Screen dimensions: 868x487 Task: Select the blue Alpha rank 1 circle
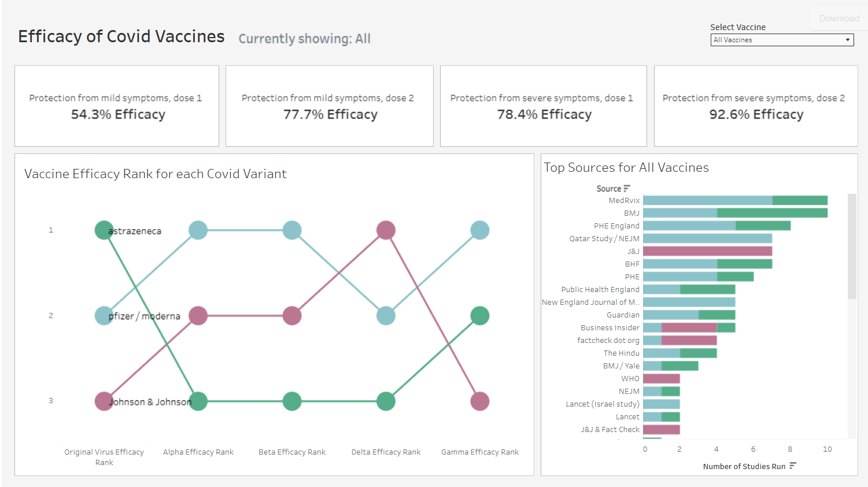pos(198,230)
